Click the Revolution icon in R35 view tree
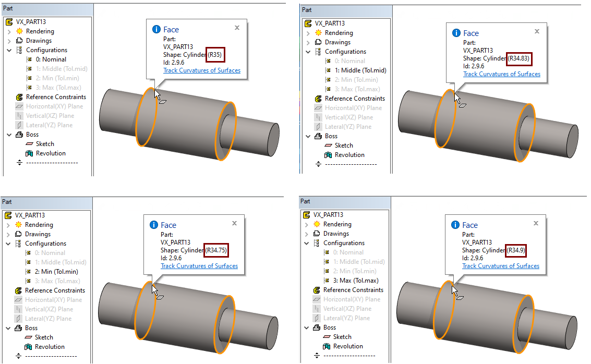This screenshot has height=364, width=591. point(29,153)
